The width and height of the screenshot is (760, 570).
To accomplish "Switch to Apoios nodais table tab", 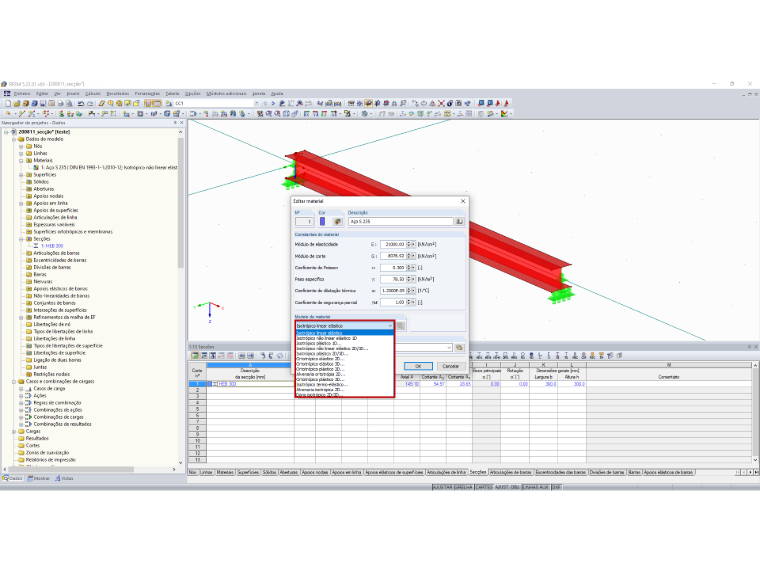I will click(x=315, y=472).
